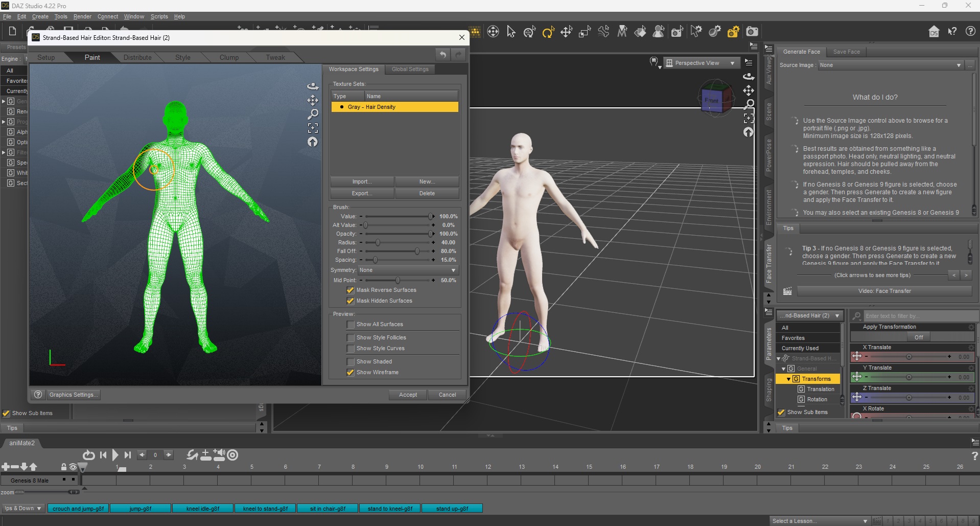
Task: Toggle the aniMate track visibility eye
Action: [73, 467]
